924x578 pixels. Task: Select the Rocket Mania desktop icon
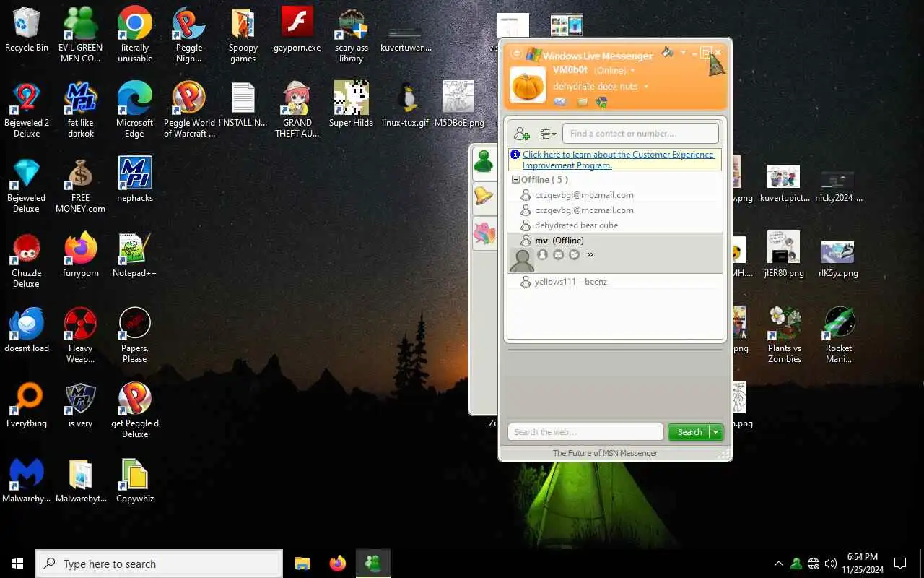[x=839, y=335]
